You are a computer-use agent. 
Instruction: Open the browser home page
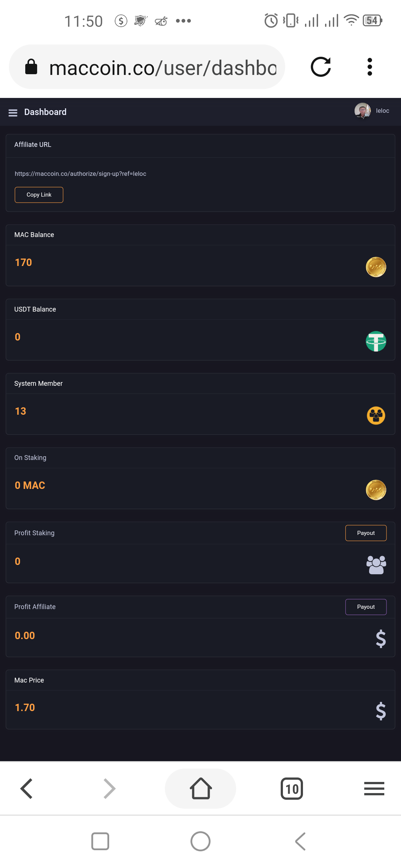click(x=200, y=788)
